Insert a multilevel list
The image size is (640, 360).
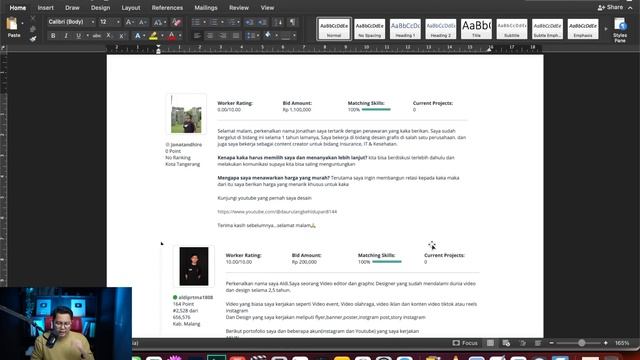pyautogui.click(x=232, y=22)
